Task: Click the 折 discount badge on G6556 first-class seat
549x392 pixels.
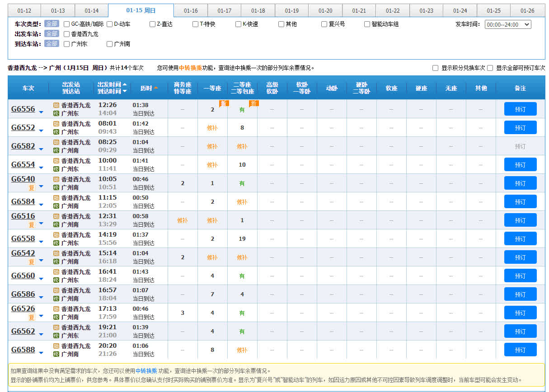Action: pos(224,103)
